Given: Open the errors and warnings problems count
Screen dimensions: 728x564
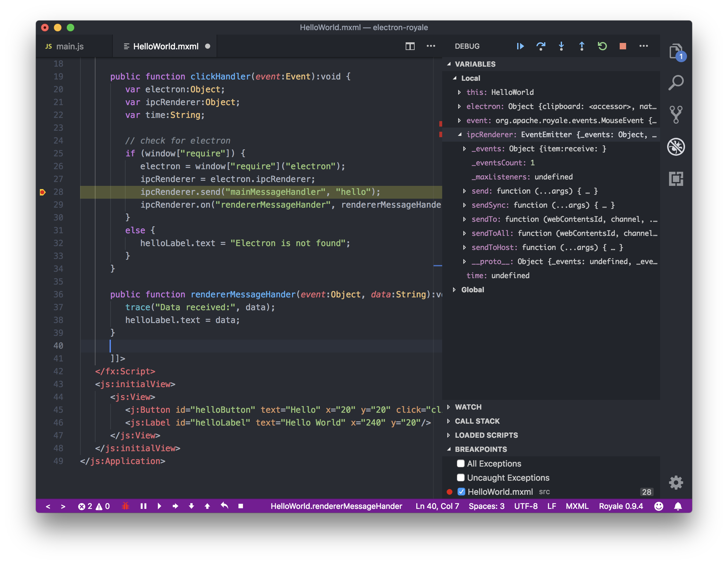Looking at the screenshot, I should point(94,506).
